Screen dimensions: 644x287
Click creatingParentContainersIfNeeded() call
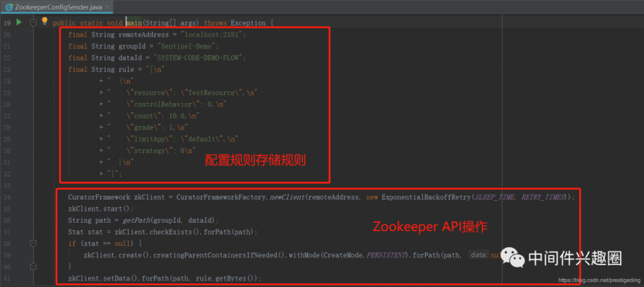click(220, 255)
